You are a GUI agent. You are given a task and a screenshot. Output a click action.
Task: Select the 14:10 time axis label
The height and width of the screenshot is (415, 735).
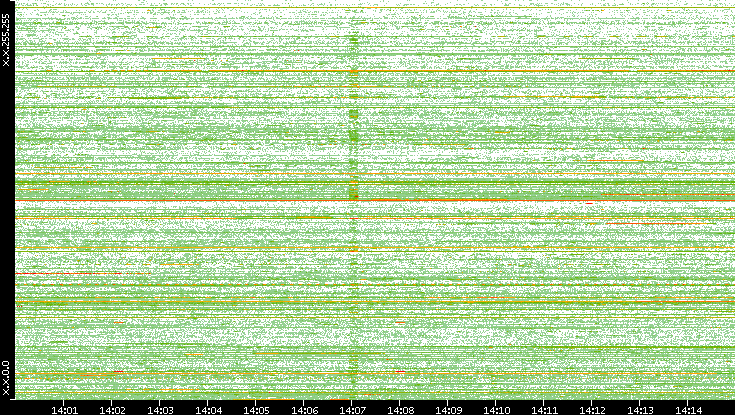pos(496,410)
